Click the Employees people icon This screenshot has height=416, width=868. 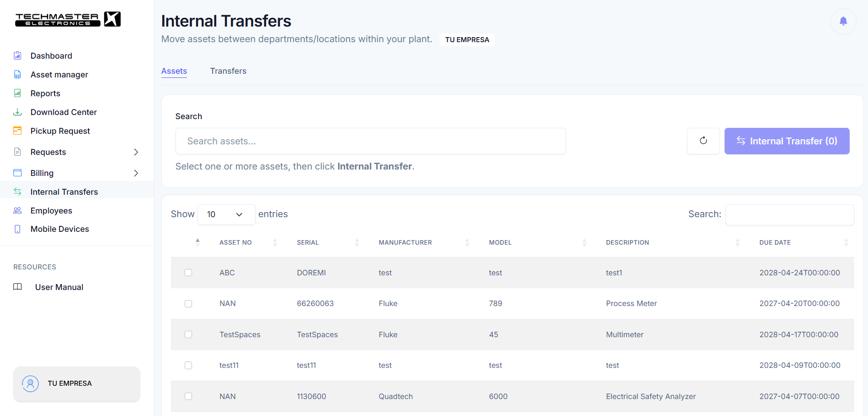17,210
